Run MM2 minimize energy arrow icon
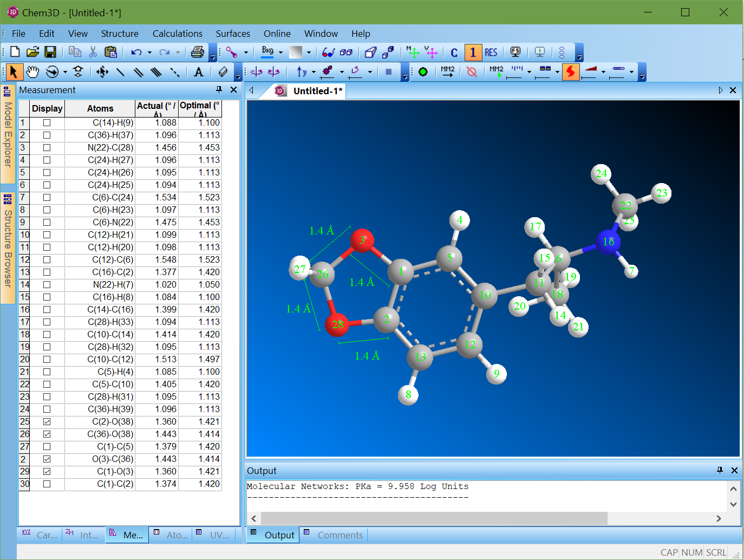The height and width of the screenshot is (560, 744). click(x=447, y=71)
